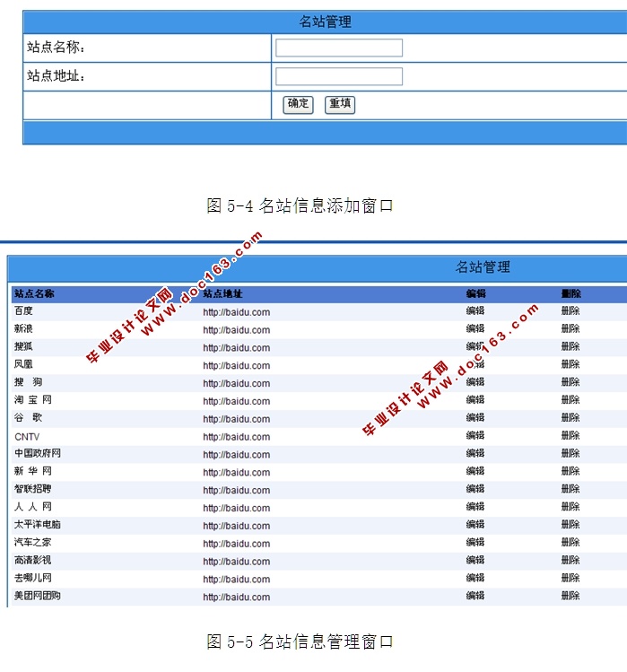Select the 百度 site name cell

tap(23, 311)
